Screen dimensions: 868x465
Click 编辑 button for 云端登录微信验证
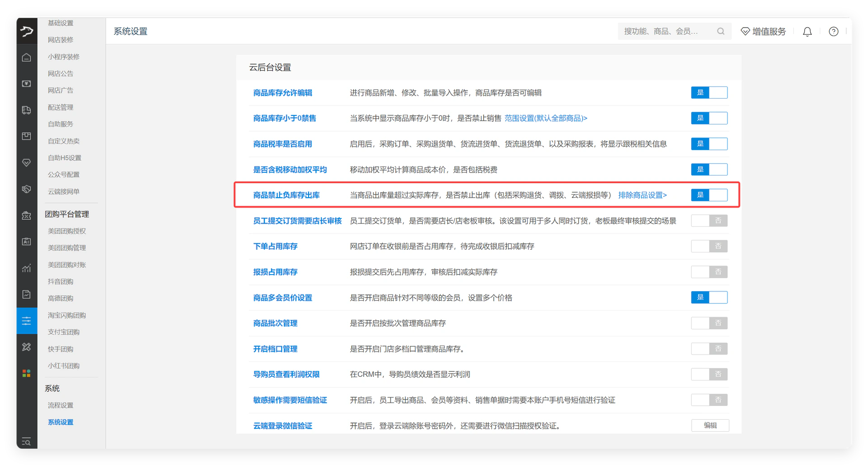710,425
